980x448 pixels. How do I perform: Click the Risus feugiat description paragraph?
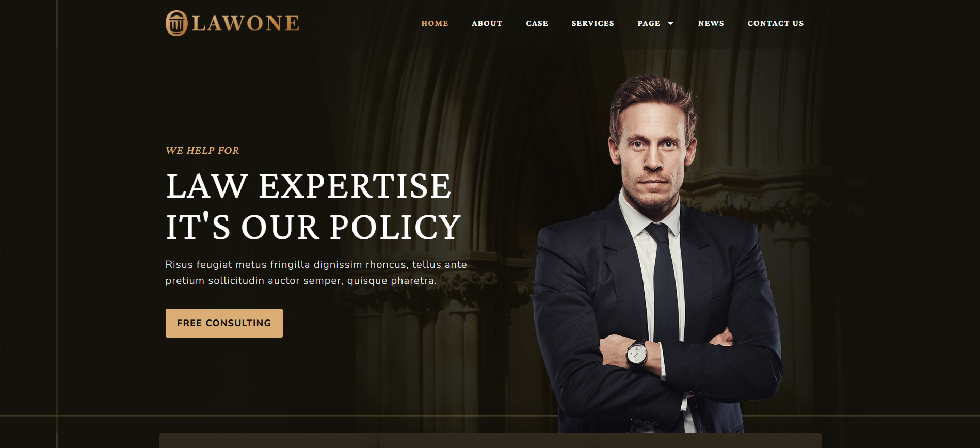(x=316, y=273)
